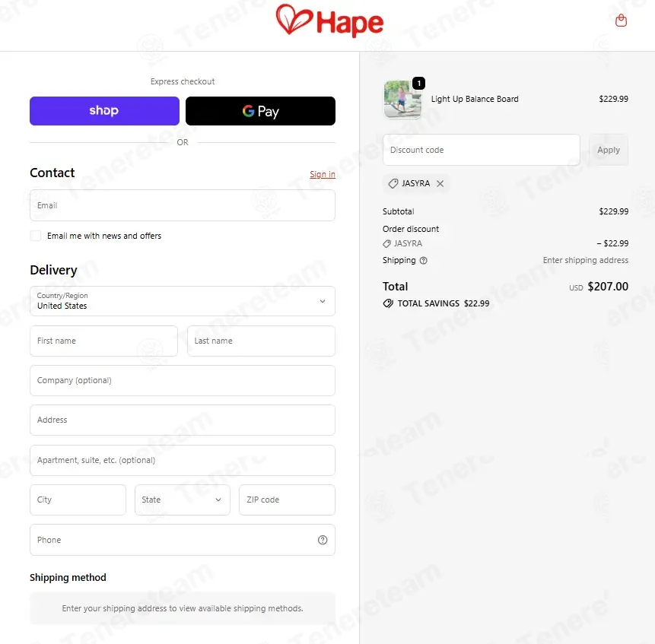Check Email me with news and offers
The image size is (655, 644).
36,236
